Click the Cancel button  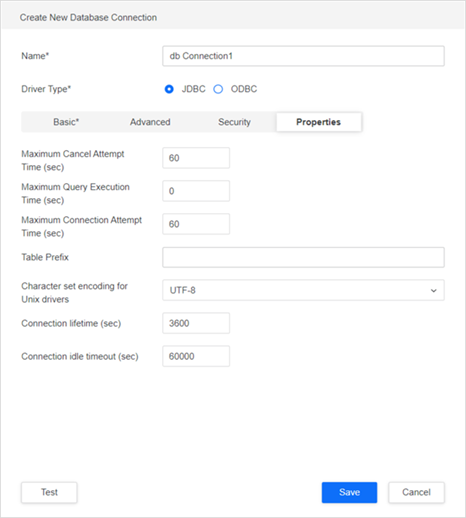pos(416,492)
